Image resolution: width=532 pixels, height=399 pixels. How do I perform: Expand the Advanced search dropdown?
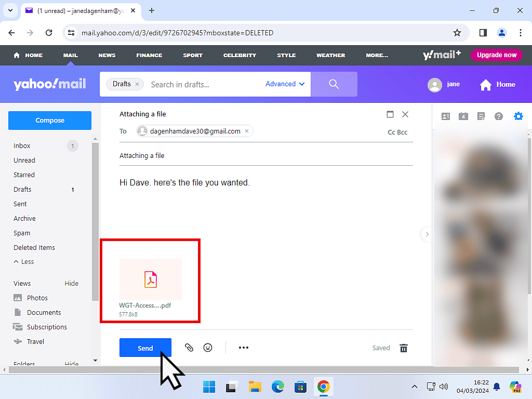pos(285,84)
